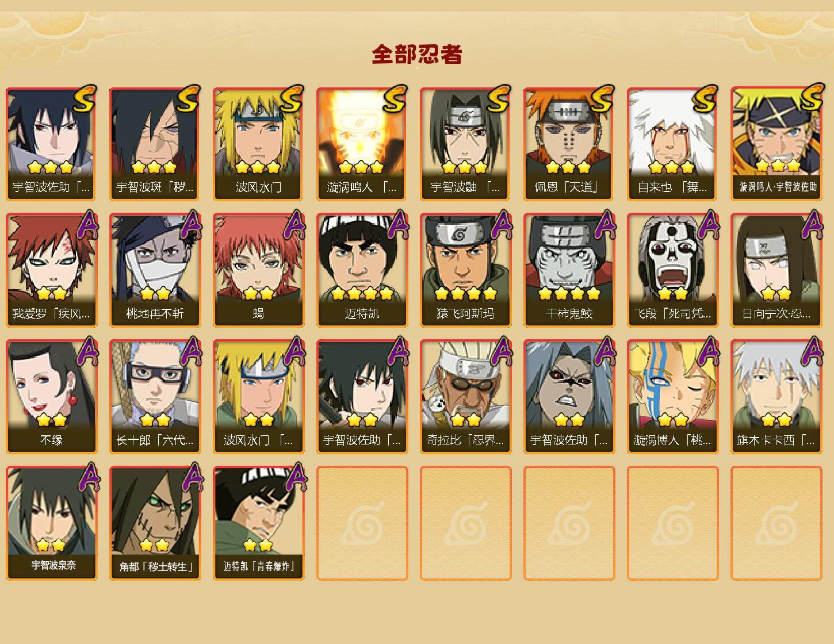Viewport: 834px width, 644px height.
Task: Click the 不缘 ninja card
Action: (51, 397)
